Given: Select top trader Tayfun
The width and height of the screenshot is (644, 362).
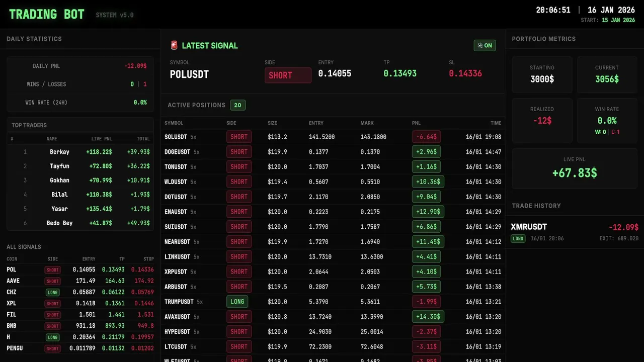Looking at the screenshot, I should [x=59, y=166].
